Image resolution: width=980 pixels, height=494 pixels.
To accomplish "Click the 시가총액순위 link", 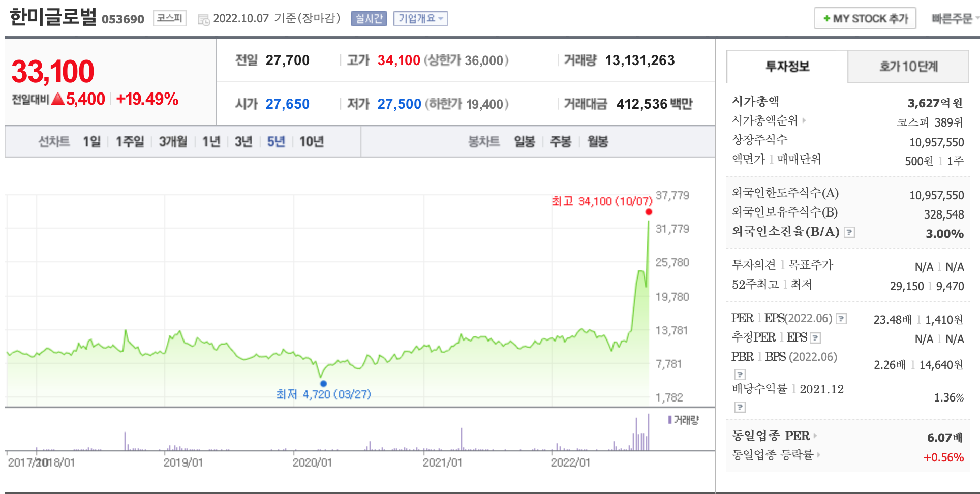I will click(765, 120).
